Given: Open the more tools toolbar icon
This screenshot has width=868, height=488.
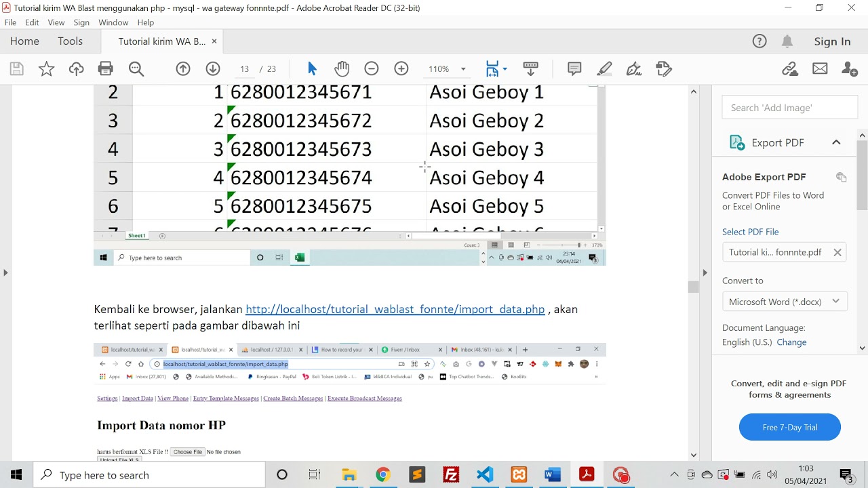Looking at the screenshot, I should click(664, 68).
